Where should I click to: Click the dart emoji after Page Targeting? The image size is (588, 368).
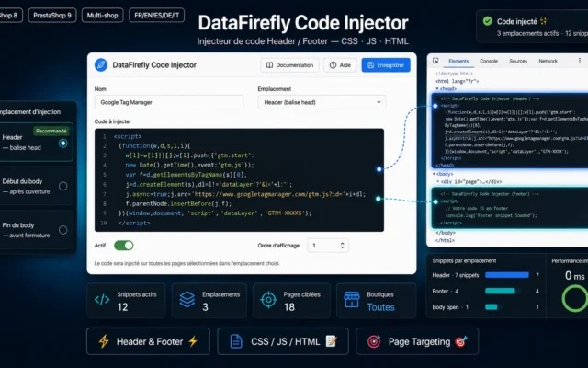[x=461, y=341]
